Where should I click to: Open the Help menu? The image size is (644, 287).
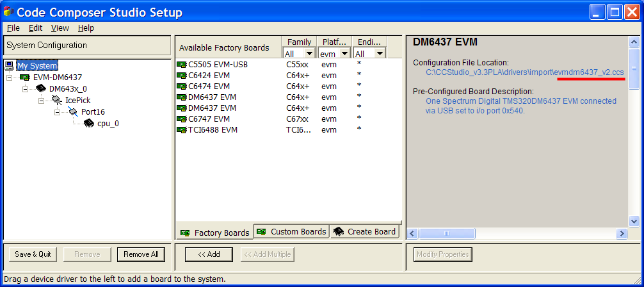click(86, 28)
